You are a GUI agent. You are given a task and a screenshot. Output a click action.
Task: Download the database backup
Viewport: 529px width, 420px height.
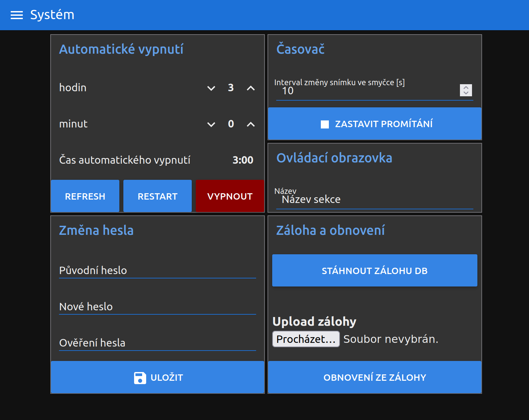pos(374,271)
